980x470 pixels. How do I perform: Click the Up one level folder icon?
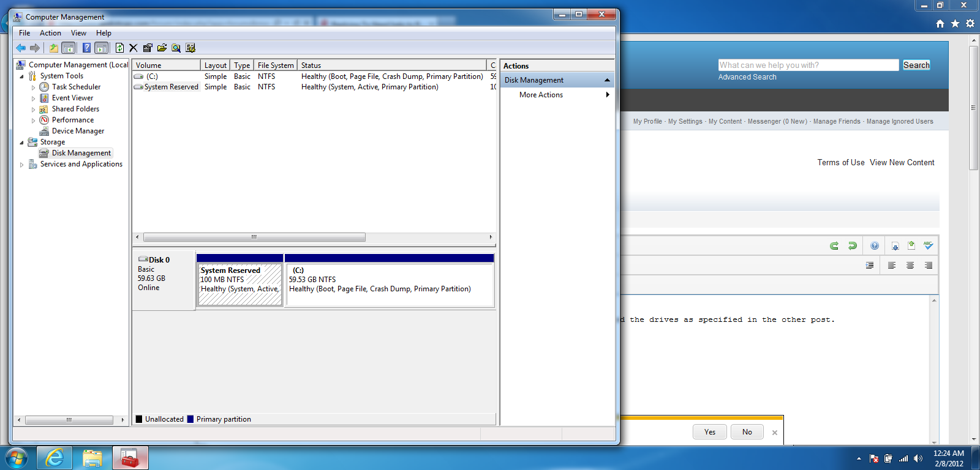tap(54, 48)
